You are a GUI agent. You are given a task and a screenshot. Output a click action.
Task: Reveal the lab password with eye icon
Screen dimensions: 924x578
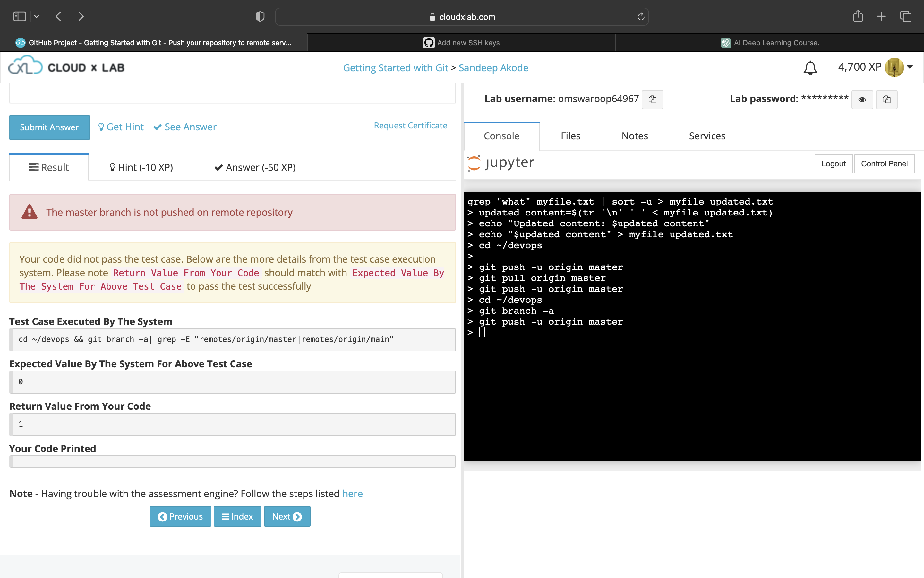(x=862, y=100)
